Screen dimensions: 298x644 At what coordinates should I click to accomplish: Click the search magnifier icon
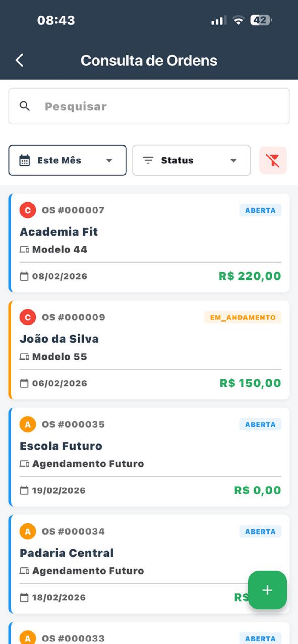pyautogui.click(x=25, y=106)
